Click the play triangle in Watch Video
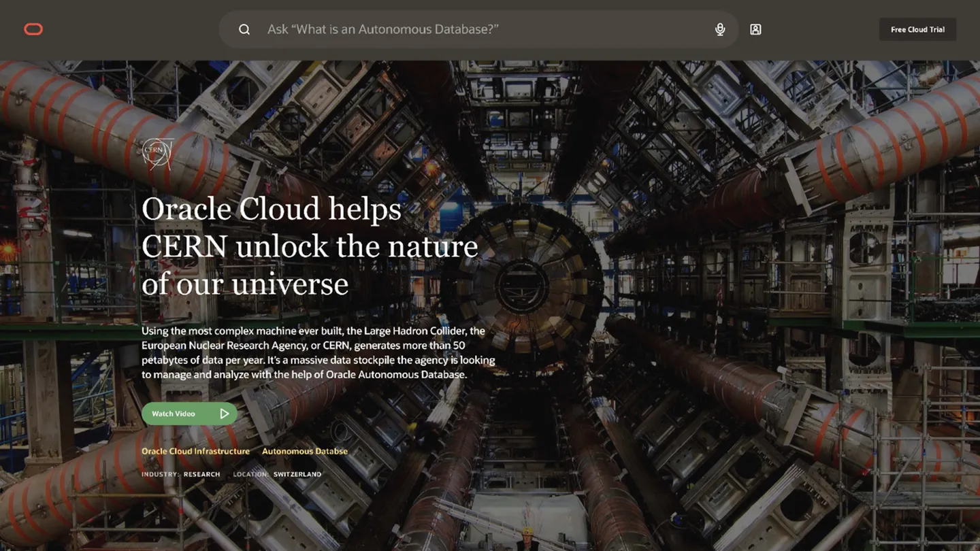Viewport: 980px width, 551px height. (x=225, y=414)
